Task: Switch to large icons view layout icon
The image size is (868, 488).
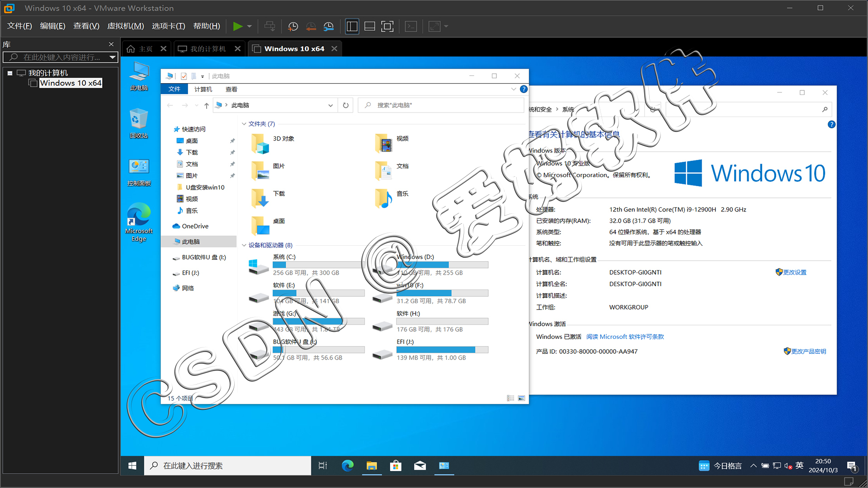Action: (x=521, y=398)
